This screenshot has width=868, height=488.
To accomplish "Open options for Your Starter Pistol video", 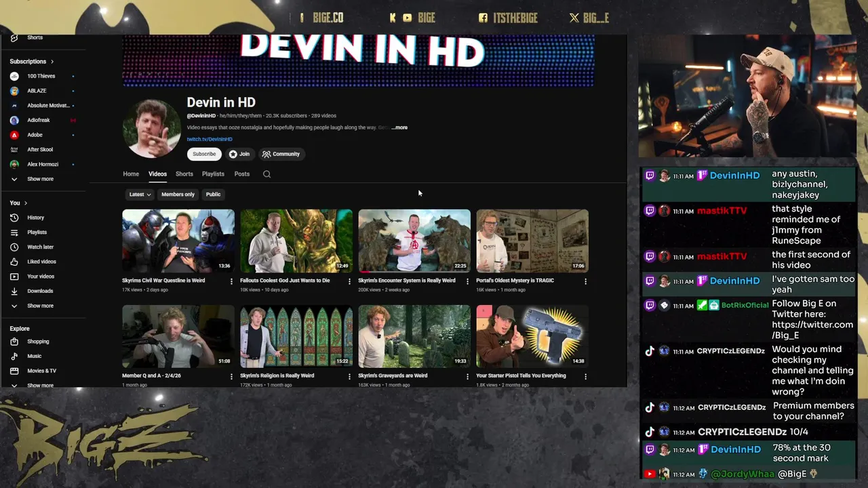I will coord(585,376).
